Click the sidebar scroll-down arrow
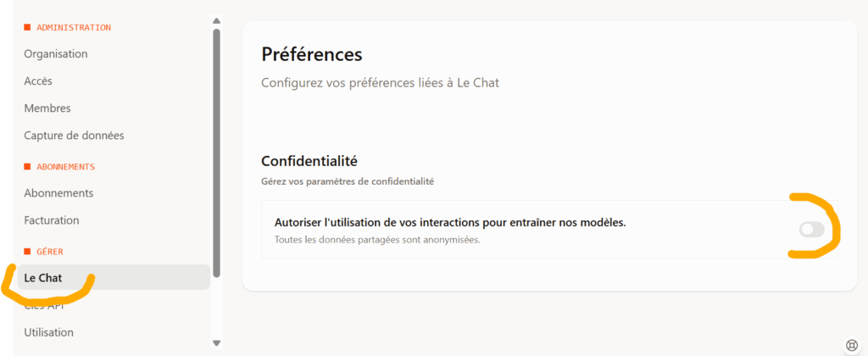This screenshot has height=356, width=868. coord(216,342)
